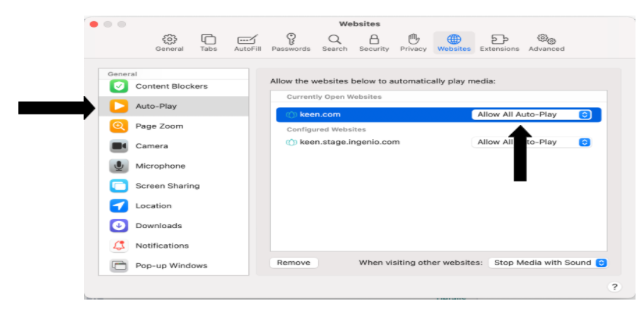Select Content Blockers in the sidebar
644x312 pixels.
pyautogui.click(x=171, y=86)
